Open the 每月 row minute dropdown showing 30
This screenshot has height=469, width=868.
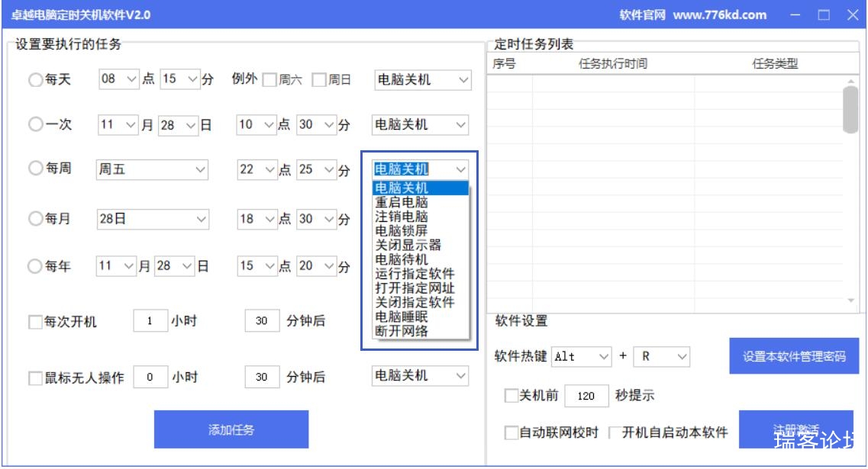pos(317,219)
